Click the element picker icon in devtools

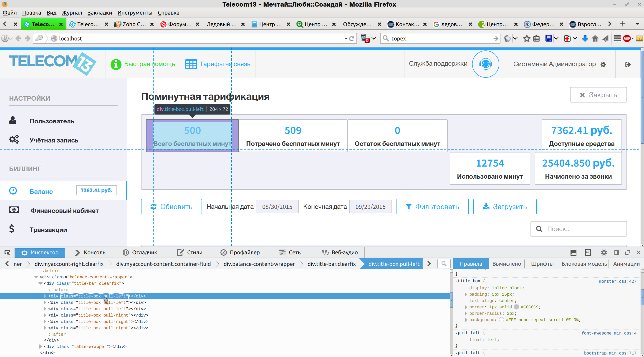[x=7, y=252]
